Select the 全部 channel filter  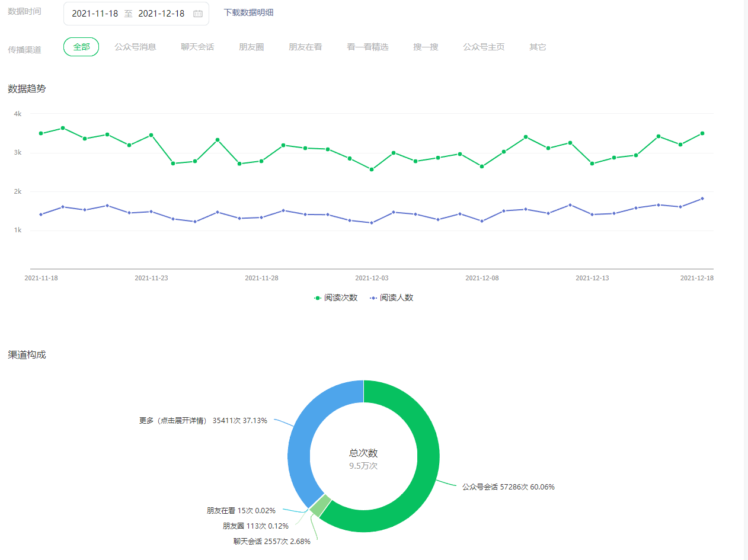81,47
